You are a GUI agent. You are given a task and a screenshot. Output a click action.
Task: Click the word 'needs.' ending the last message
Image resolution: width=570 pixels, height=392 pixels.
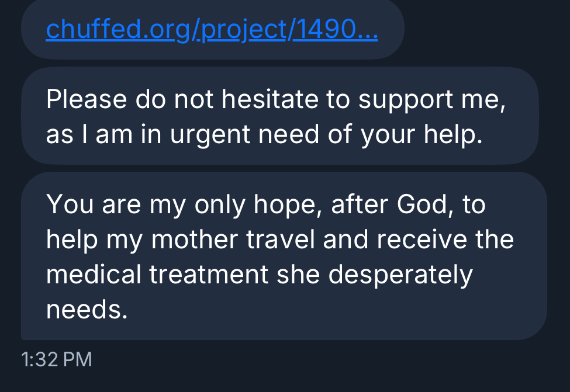tap(87, 310)
